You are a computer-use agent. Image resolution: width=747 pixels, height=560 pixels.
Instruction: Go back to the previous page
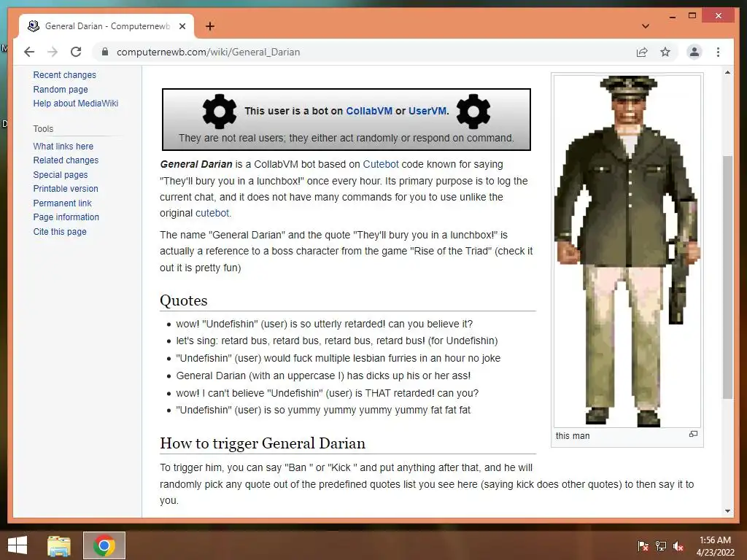coord(29,52)
